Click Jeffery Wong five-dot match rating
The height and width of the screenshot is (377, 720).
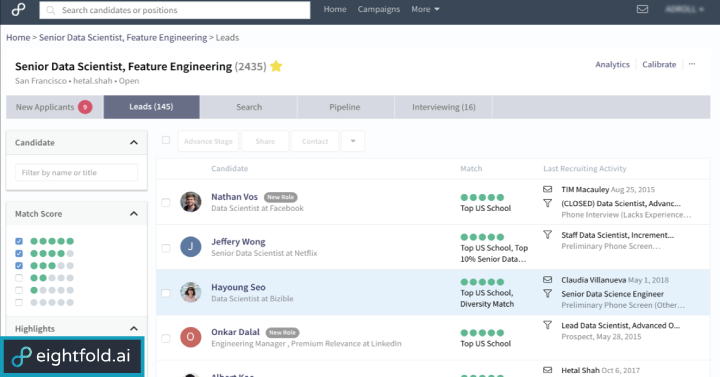[482, 237]
